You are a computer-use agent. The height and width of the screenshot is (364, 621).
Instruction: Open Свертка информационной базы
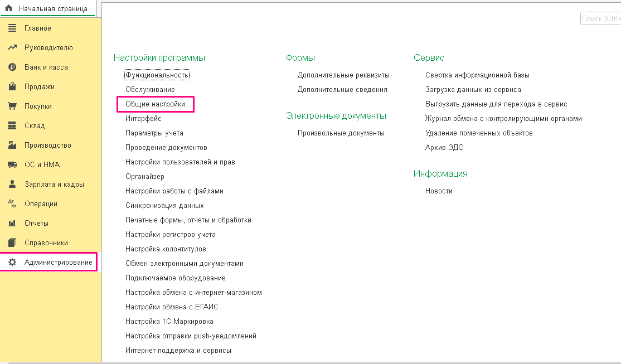pyautogui.click(x=477, y=75)
